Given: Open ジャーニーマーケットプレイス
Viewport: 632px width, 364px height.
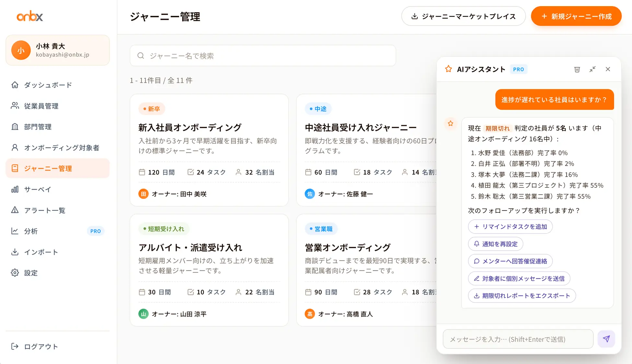Looking at the screenshot, I should [x=463, y=16].
